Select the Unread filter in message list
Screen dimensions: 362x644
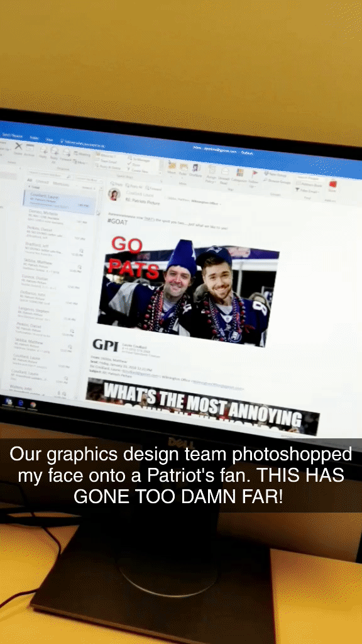[42, 182]
